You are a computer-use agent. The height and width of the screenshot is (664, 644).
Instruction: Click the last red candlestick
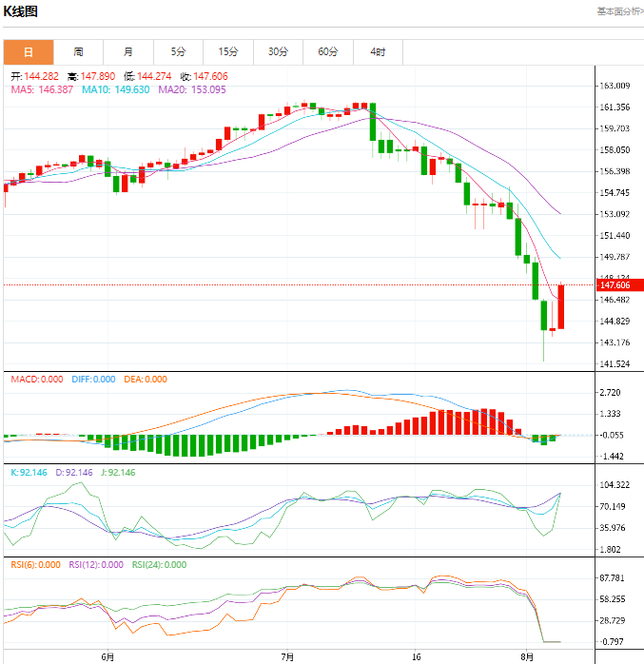(561, 306)
